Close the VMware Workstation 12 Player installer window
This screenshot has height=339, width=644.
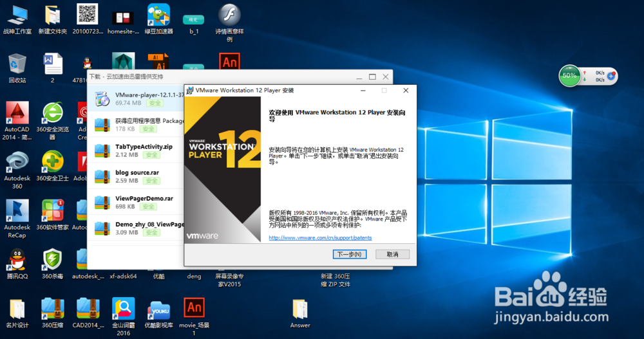tap(406, 90)
